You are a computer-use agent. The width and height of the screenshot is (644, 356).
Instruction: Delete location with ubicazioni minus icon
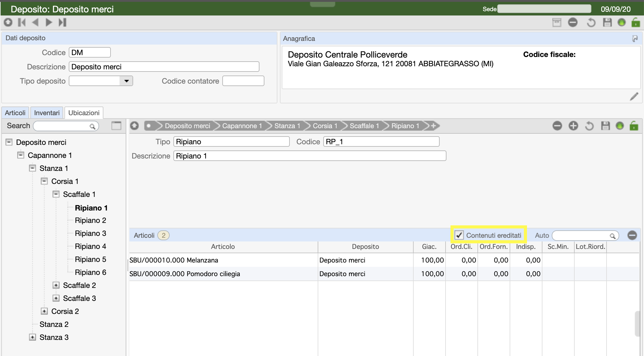coord(557,126)
